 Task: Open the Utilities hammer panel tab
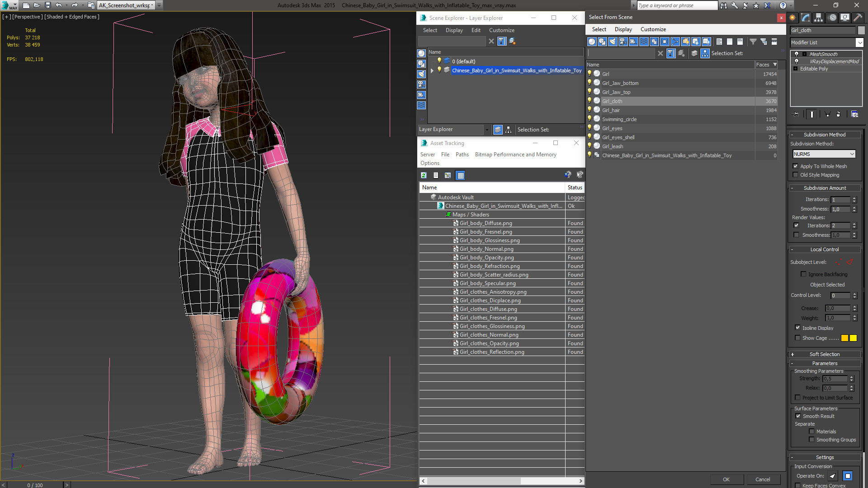pyautogui.click(x=858, y=18)
